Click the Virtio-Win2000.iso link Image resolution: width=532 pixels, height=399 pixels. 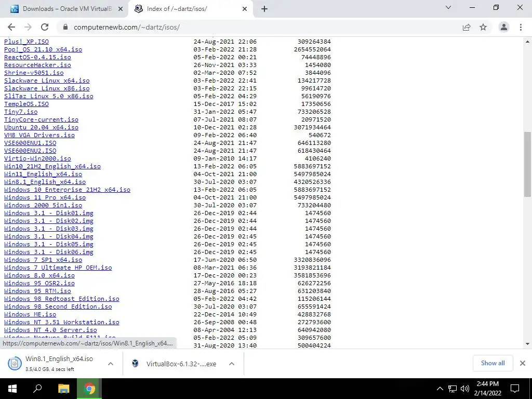coord(37,158)
